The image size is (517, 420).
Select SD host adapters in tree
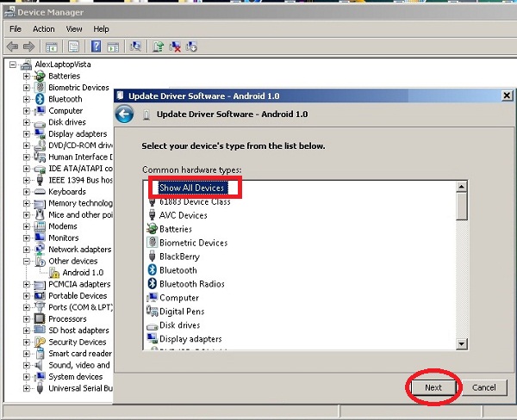(x=78, y=330)
